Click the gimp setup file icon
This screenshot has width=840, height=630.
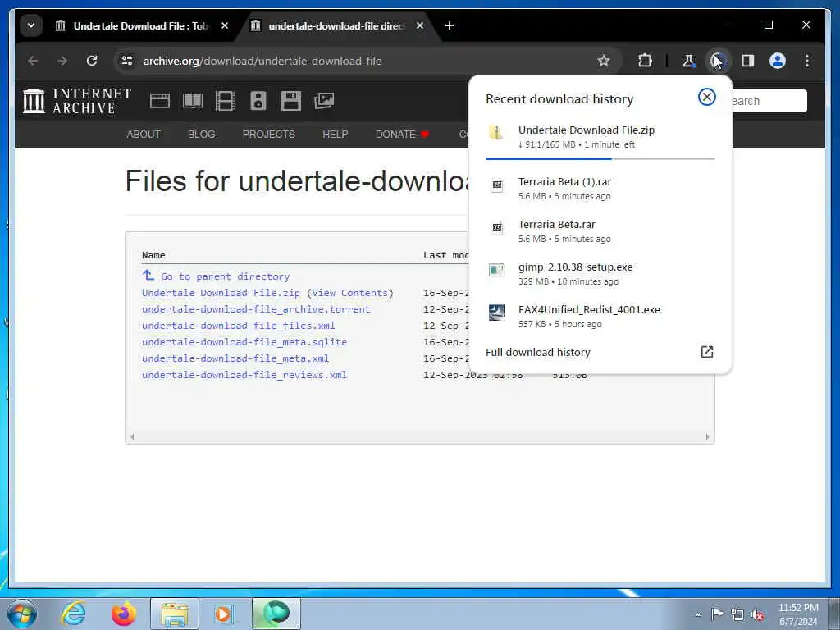point(496,269)
